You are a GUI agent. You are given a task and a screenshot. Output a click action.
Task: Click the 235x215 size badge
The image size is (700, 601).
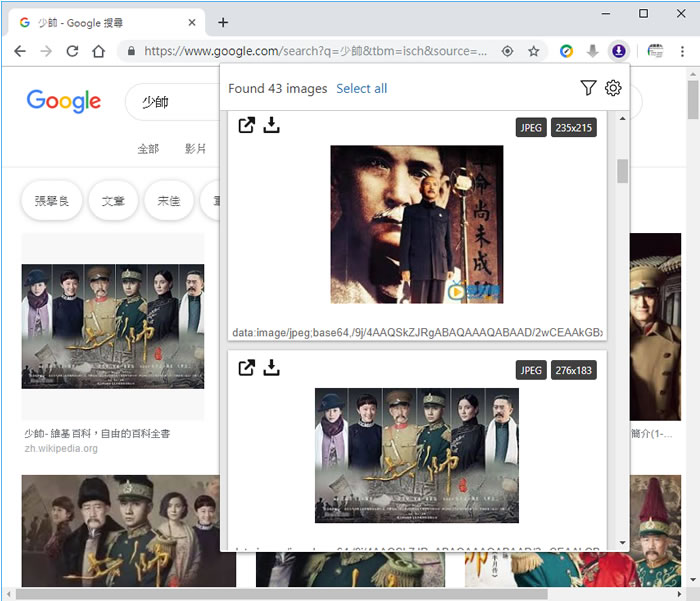(x=574, y=128)
